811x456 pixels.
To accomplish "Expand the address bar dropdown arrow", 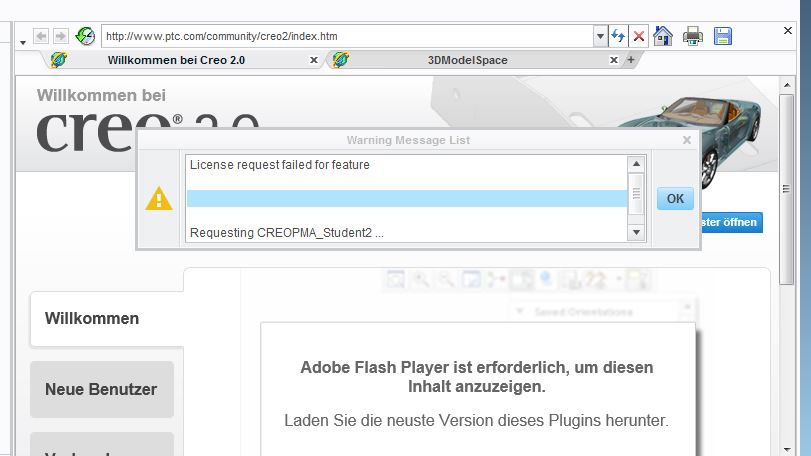I will coord(600,36).
